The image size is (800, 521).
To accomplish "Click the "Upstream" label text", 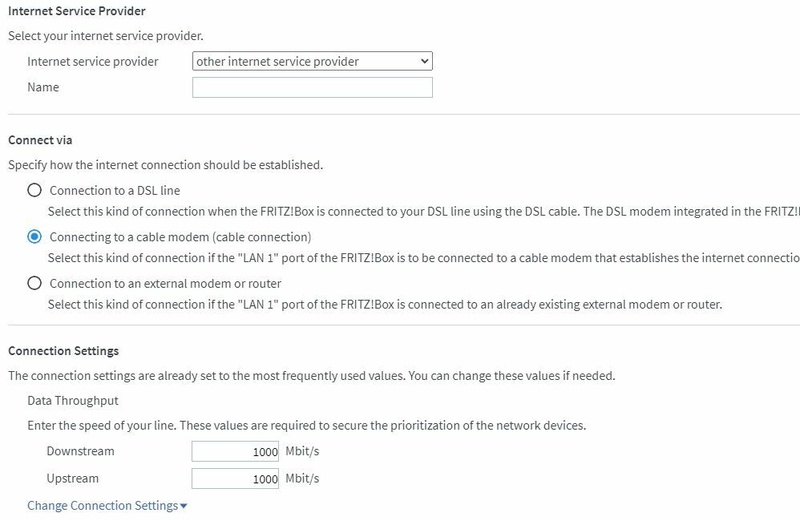I will click(72, 479).
